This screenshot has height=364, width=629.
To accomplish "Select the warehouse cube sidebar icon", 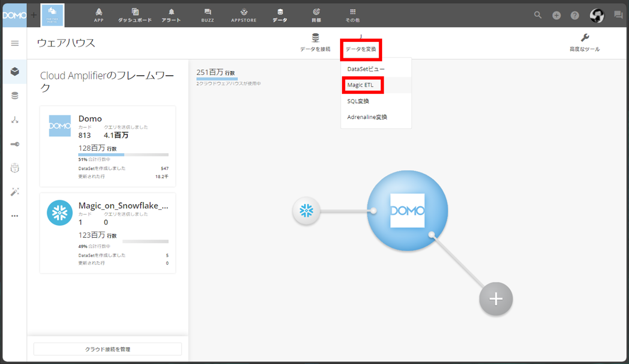I will (x=15, y=72).
